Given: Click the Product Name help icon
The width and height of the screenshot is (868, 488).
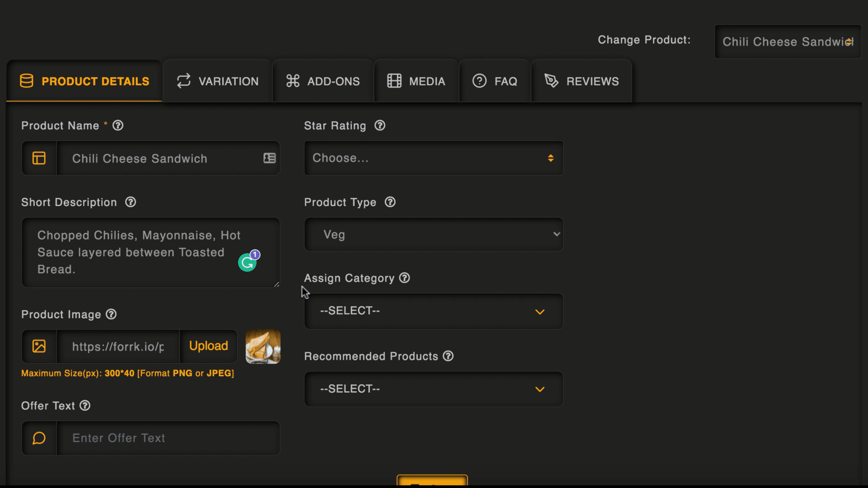Looking at the screenshot, I should coord(118,125).
